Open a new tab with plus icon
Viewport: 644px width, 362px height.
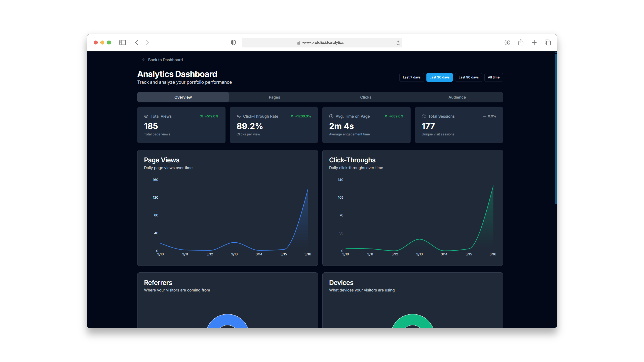(x=534, y=43)
